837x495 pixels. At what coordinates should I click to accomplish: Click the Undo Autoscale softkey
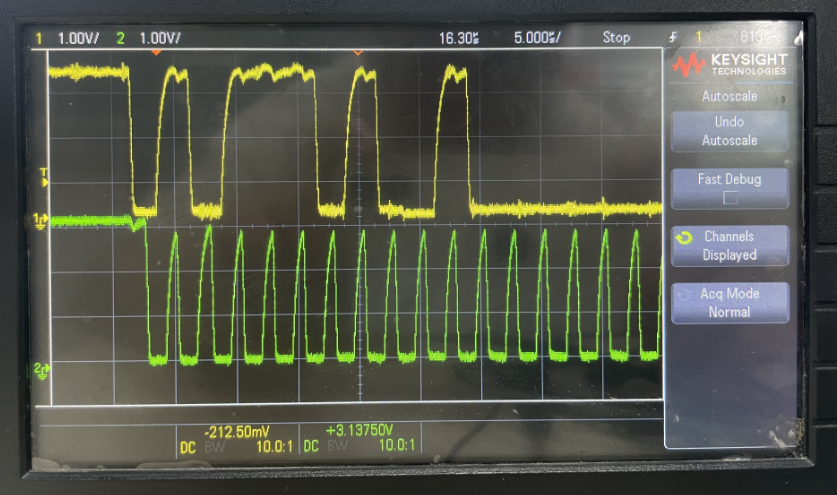coord(729,131)
